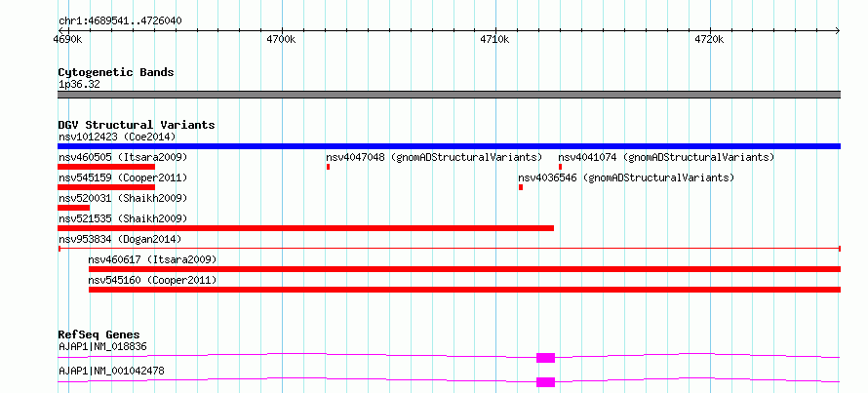Click the thin red line of nsv953834
Image resolution: width=868 pixels, height=393 pixels.
(x=449, y=249)
